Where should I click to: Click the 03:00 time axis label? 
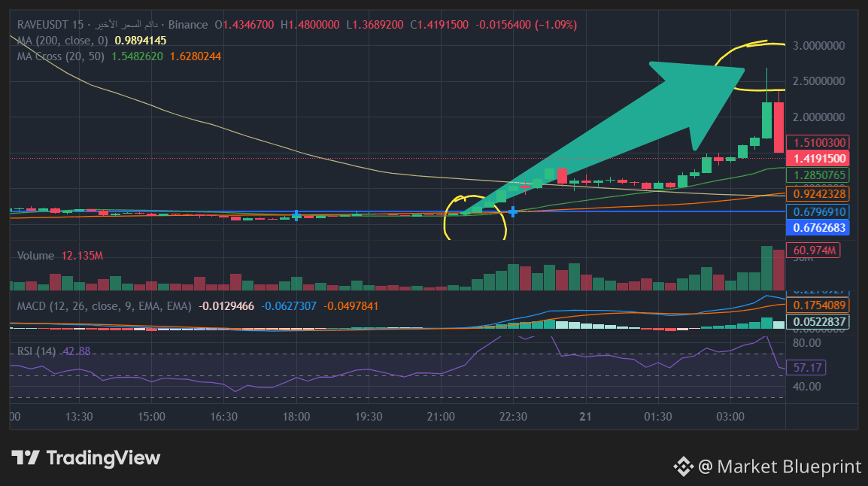[x=730, y=417]
